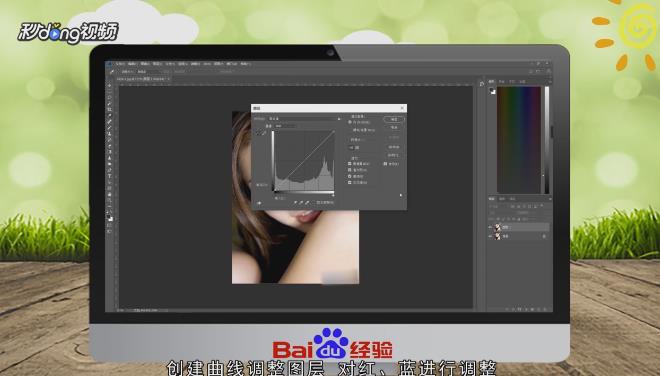This screenshot has width=660, height=376.
Task: Choose the pencil draw-curve tool in Curves
Action: (264, 132)
